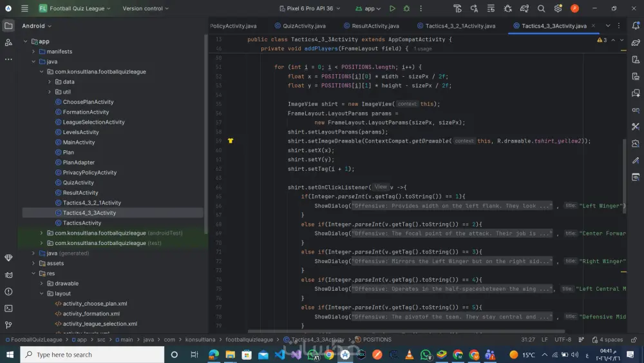
Task: Open the Windows Start menu
Action: 10,355
